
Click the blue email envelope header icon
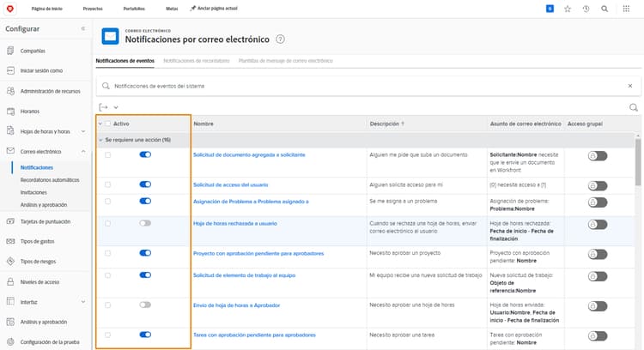click(x=111, y=36)
